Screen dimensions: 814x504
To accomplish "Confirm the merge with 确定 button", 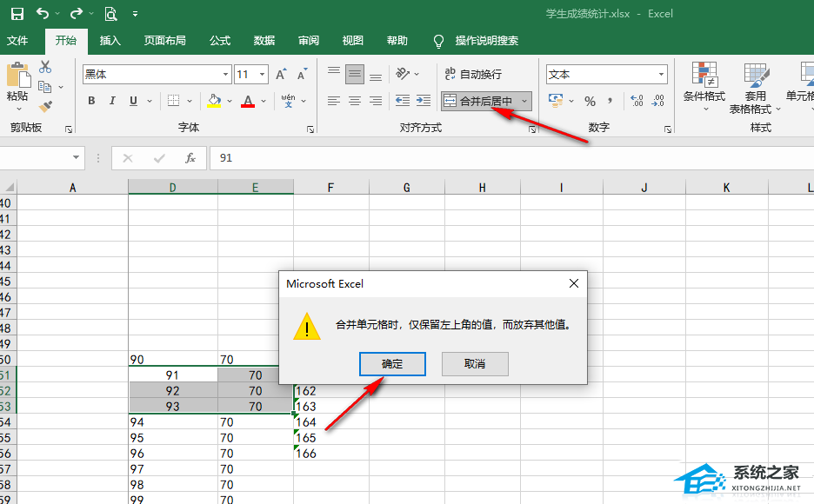I will pos(392,364).
